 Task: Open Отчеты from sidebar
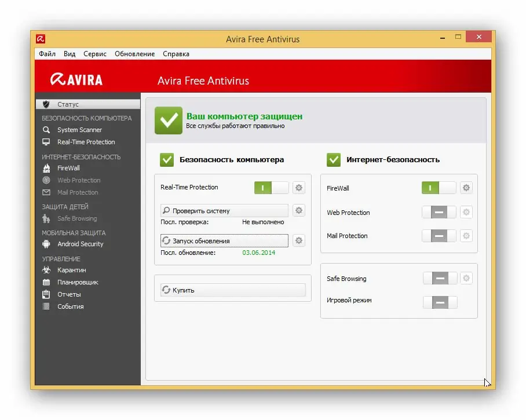(69, 294)
